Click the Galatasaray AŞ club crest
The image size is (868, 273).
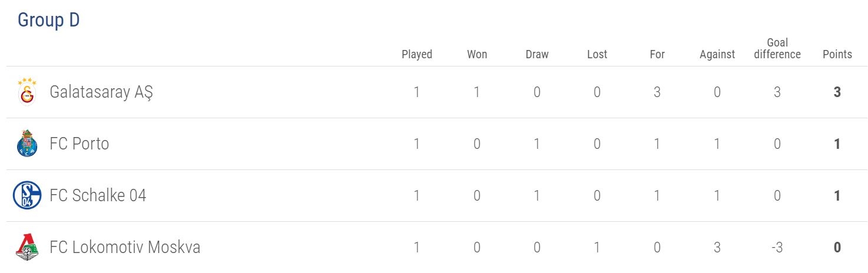(x=27, y=92)
